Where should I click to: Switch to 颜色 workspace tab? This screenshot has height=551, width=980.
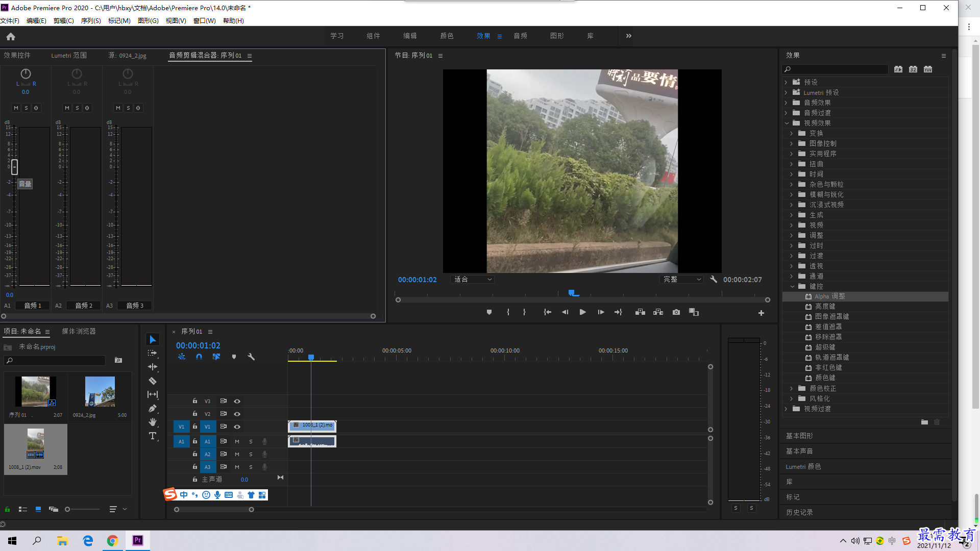point(447,36)
